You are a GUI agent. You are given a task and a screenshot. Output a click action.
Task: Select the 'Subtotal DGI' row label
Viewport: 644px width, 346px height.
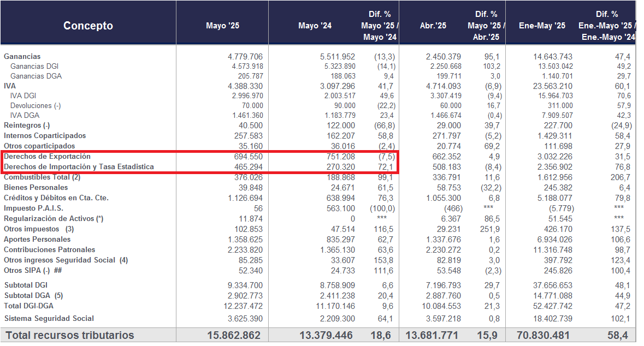(26, 285)
